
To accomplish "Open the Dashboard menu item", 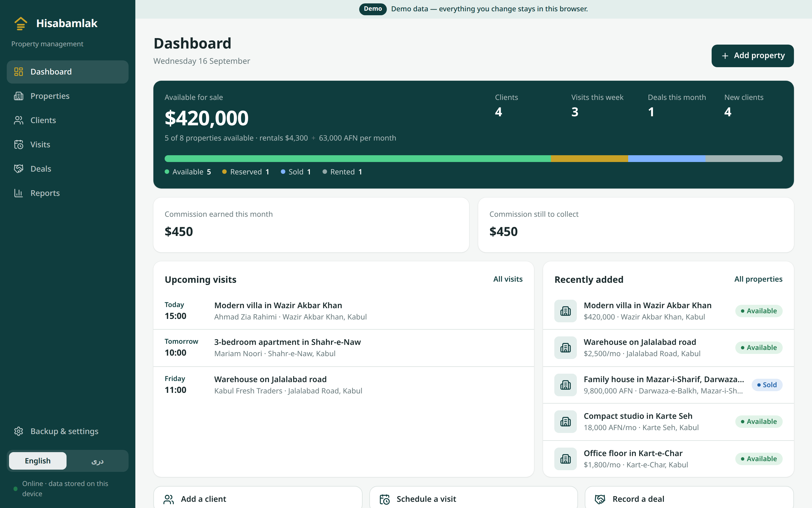I will [67, 72].
